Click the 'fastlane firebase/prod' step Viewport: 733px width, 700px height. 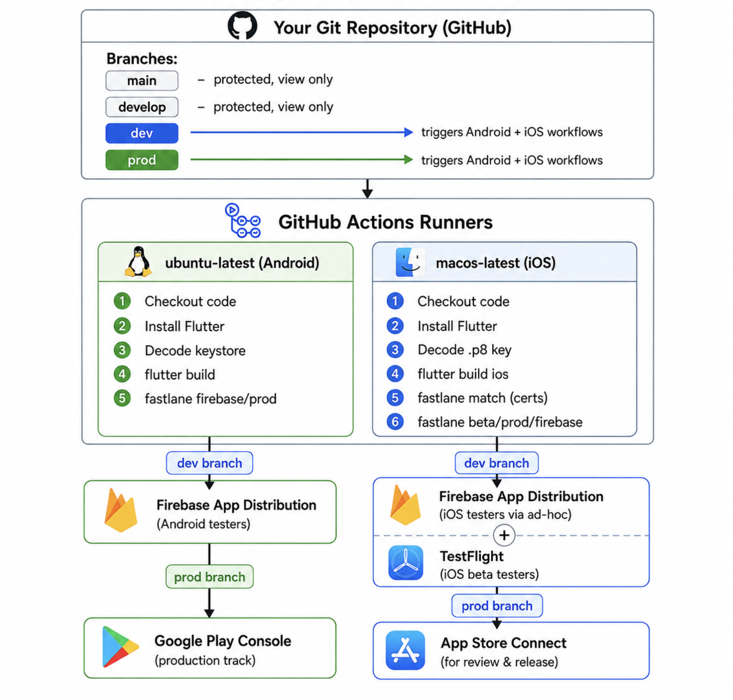pyautogui.click(x=210, y=399)
